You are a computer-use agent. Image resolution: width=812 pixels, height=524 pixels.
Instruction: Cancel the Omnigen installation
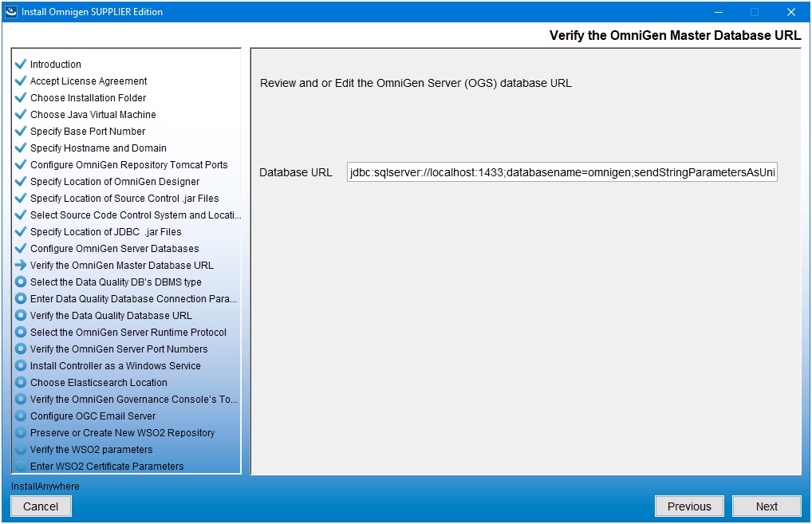click(x=41, y=506)
